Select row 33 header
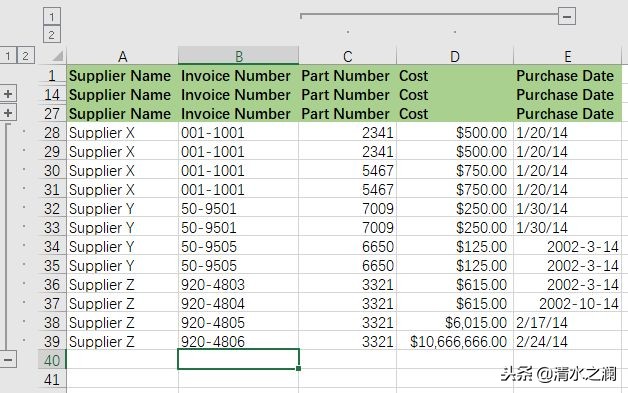This screenshot has height=393, width=628. 52,227
